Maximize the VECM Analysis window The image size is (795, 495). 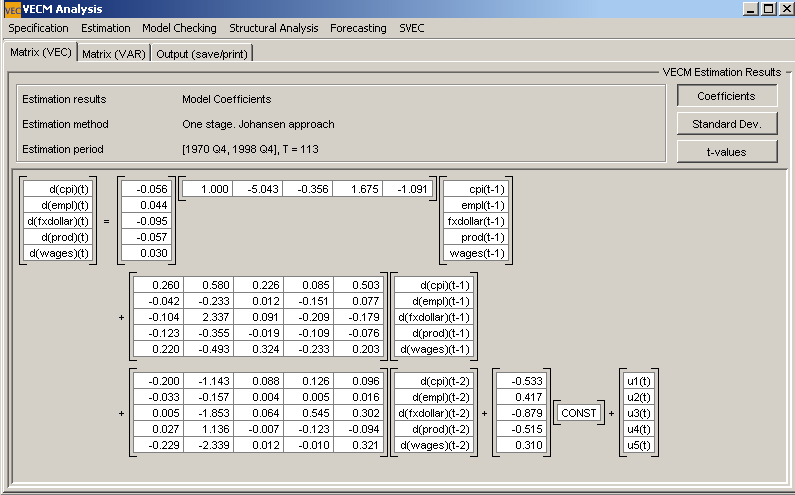(767, 8)
